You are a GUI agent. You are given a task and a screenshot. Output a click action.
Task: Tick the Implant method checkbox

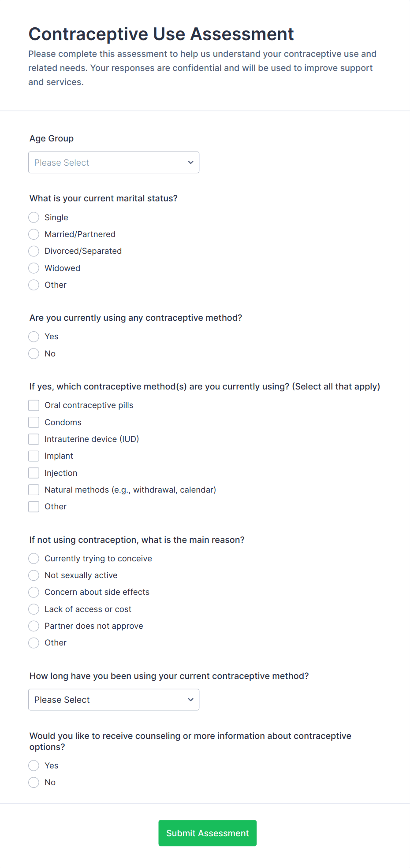[x=34, y=456]
